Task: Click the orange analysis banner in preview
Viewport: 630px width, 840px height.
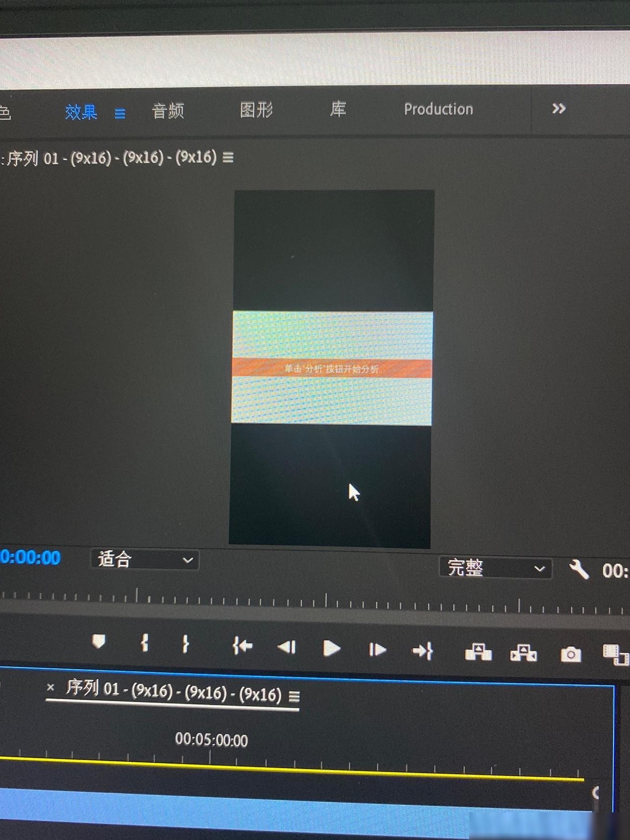Action: tap(332, 368)
